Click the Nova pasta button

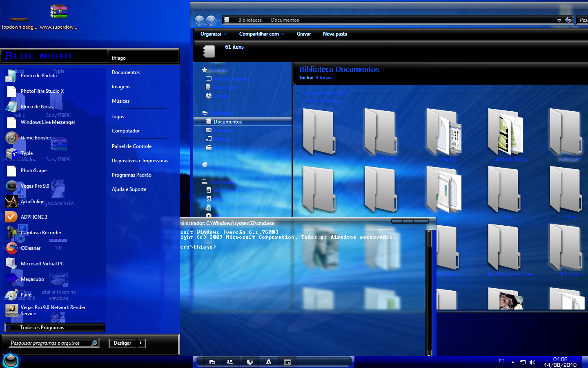click(335, 34)
